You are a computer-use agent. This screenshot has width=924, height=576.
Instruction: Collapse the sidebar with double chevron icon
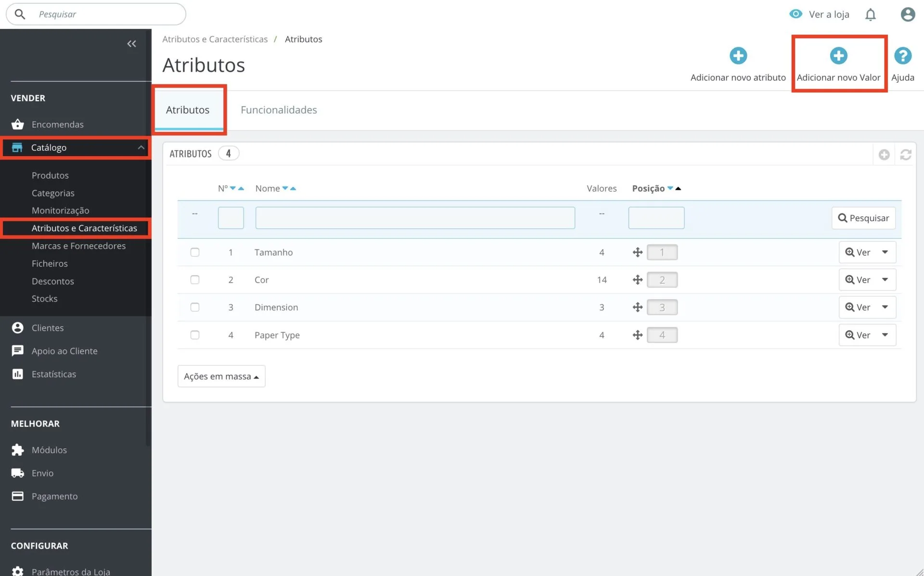(x=131, y=44)
